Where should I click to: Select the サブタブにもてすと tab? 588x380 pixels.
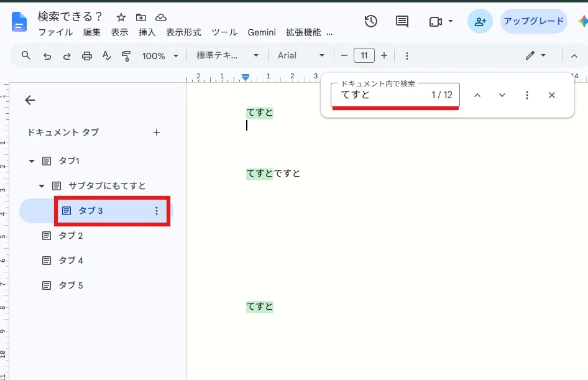click(107, 186)
